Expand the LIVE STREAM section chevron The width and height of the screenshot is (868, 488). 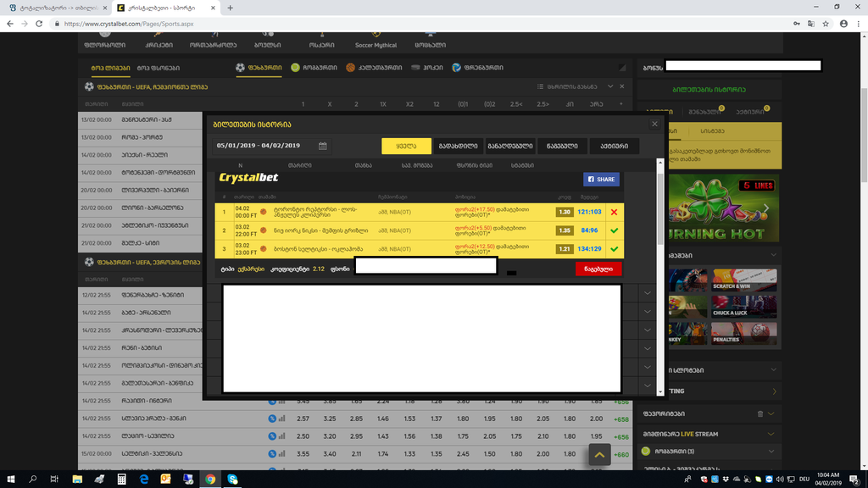tap(771, 435)
